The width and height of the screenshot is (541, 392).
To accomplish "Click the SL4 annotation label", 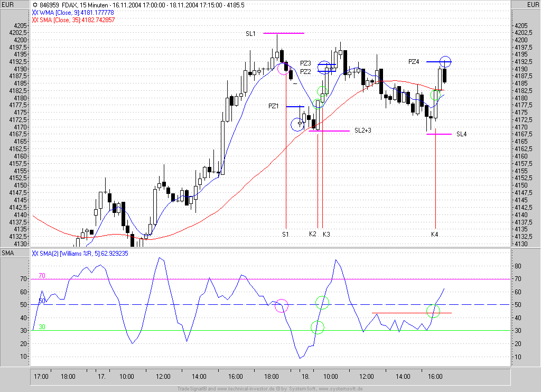I will pos(461,134).
